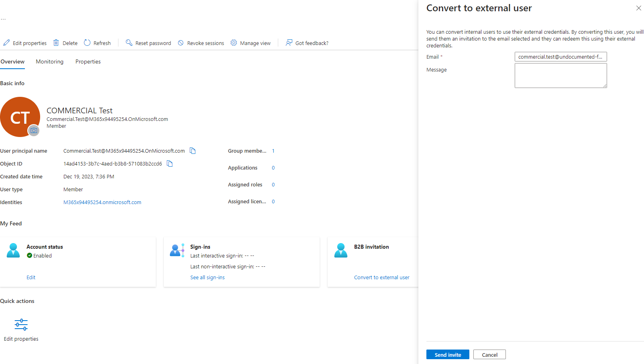The image size is (644, 364).
Task: Click the Send invite button
Action: [447, 354]
